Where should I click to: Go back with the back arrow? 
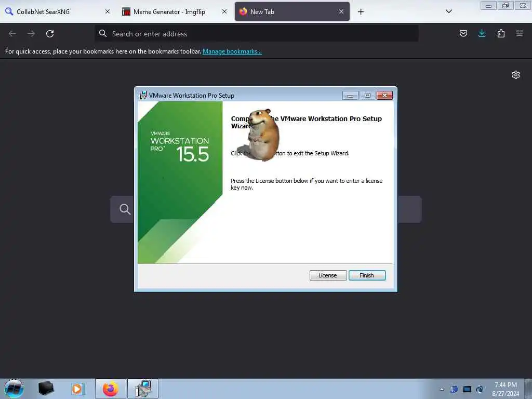[12, 34]
